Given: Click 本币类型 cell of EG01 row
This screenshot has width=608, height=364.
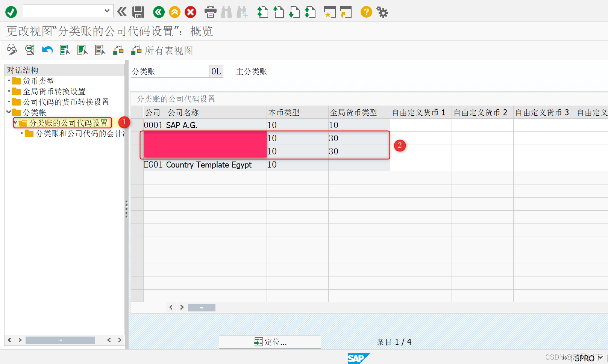Looking at the screenshot, I should pos(297,165).
